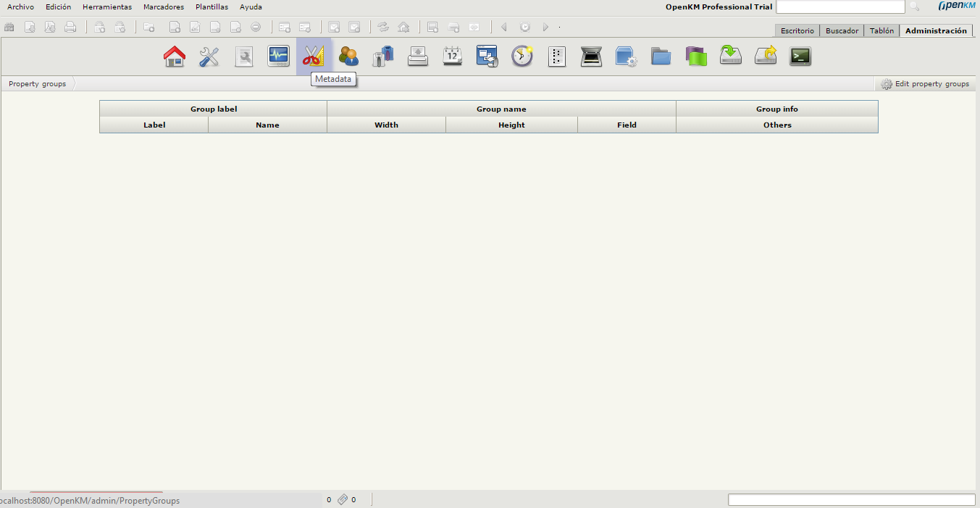Click Edit property groups link
The width and height of the screenshot is (980, 508).
(926, 84)
